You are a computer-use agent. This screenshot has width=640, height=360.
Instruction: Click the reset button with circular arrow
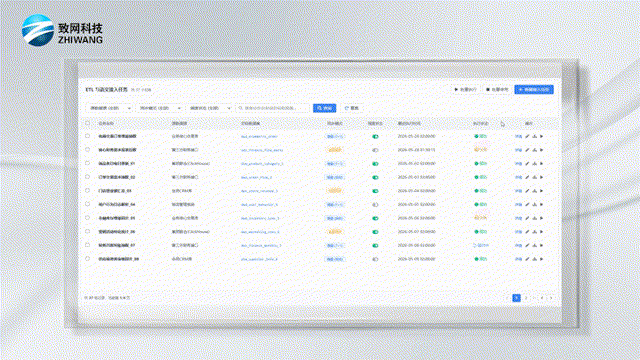click(352, 108)
